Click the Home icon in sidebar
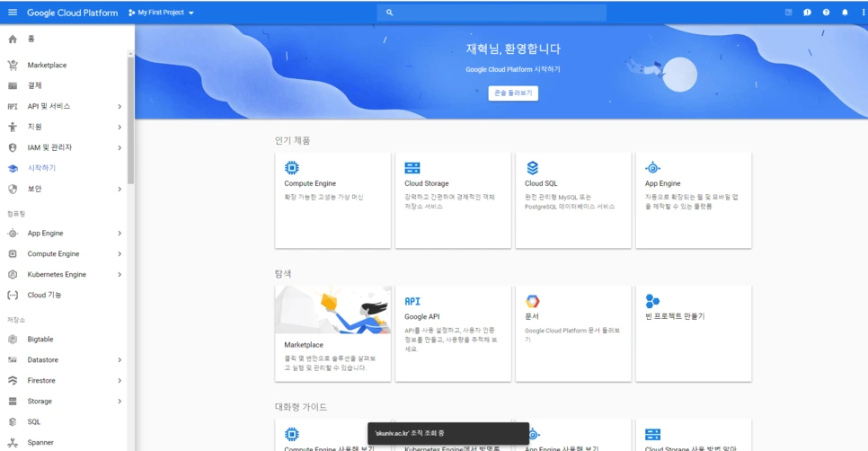The image size is (868, 451). [13, 39]
